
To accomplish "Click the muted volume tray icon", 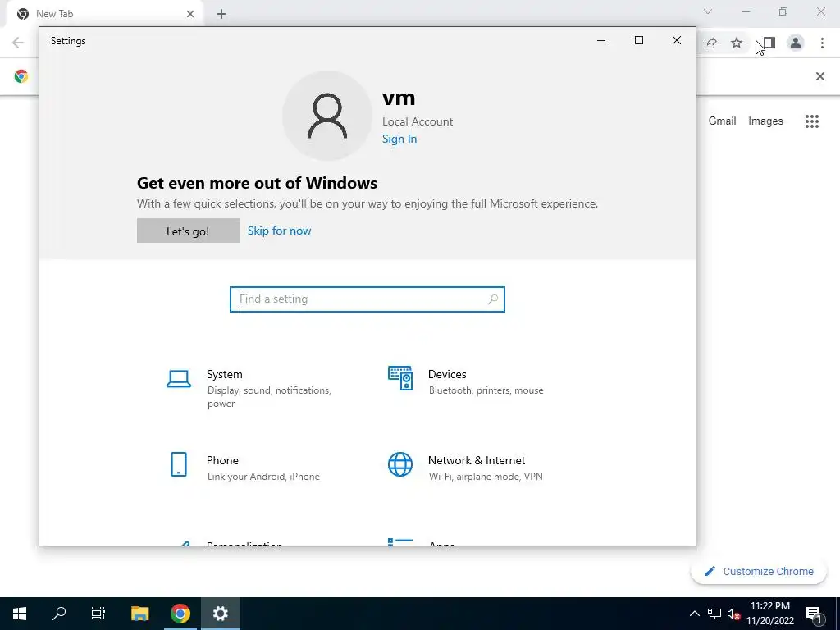I will (733, 614).
